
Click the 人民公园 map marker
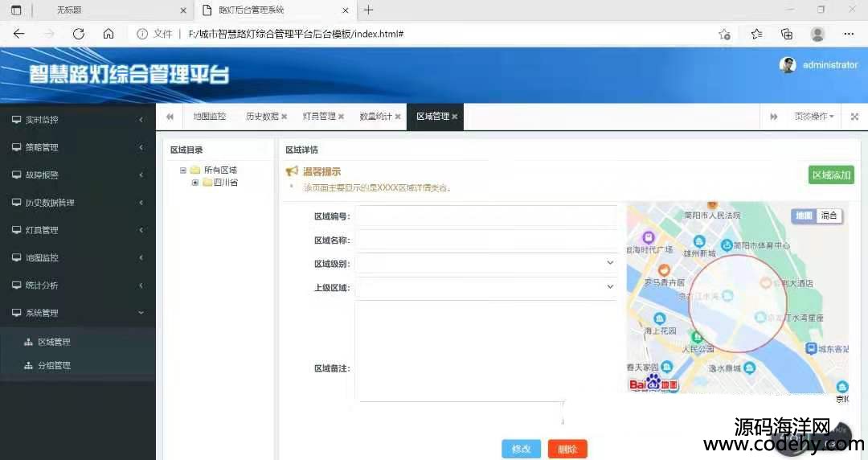(x=698, y=336)
